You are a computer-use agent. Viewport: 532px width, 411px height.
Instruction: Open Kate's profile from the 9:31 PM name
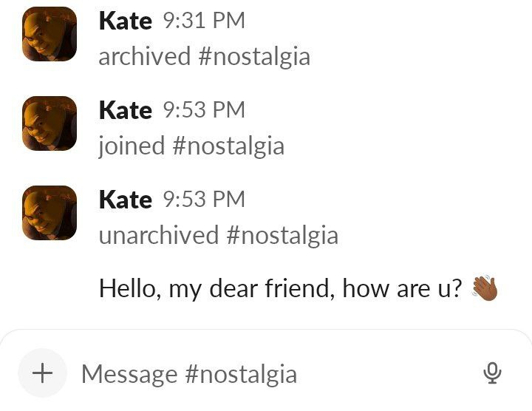tap(125, 21)
